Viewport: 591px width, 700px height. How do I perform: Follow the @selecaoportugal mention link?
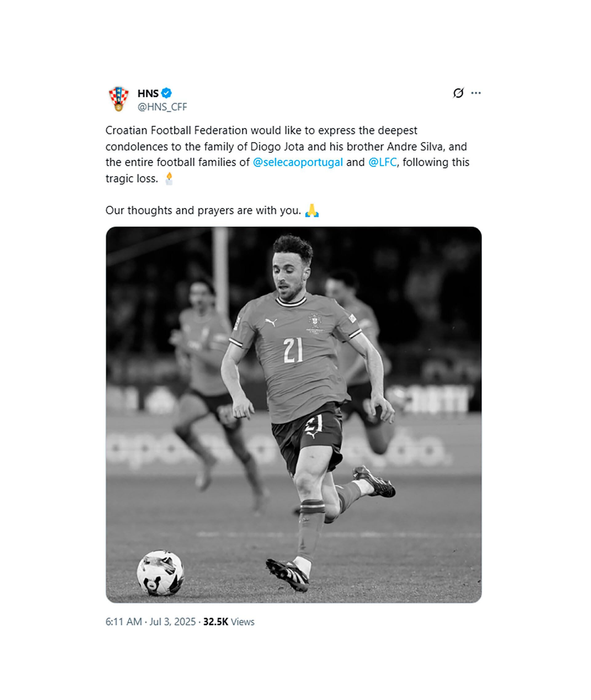point(298,162)
